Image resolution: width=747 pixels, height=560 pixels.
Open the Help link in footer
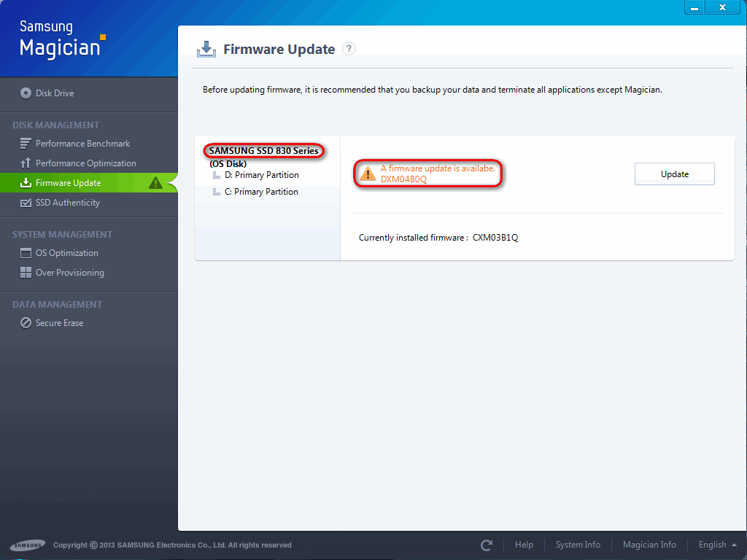tap(524, 545)
